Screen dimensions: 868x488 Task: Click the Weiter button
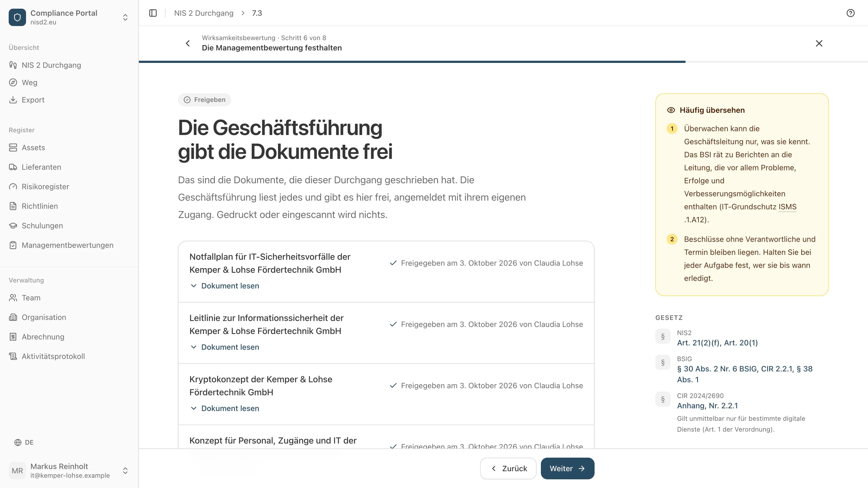pos(567,468)
